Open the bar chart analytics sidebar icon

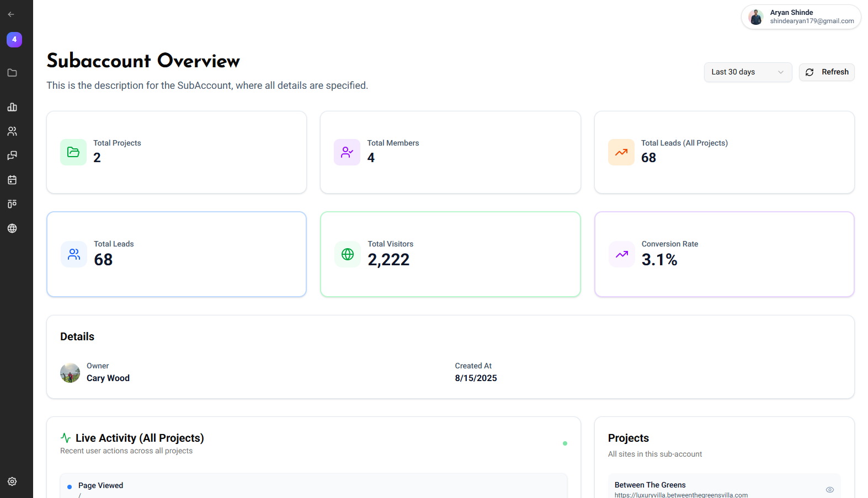pos(12,107)
